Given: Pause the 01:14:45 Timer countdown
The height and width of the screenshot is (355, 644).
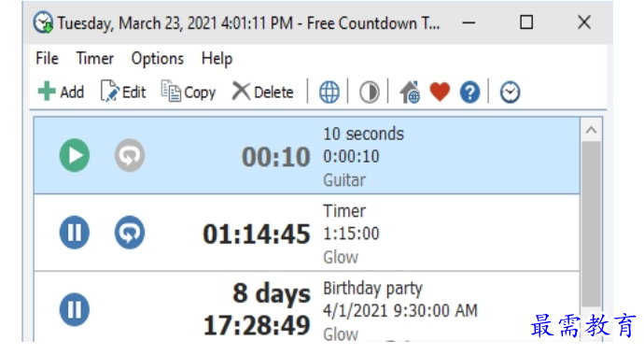Looking at the screenshot, I should tap(75, 233).
